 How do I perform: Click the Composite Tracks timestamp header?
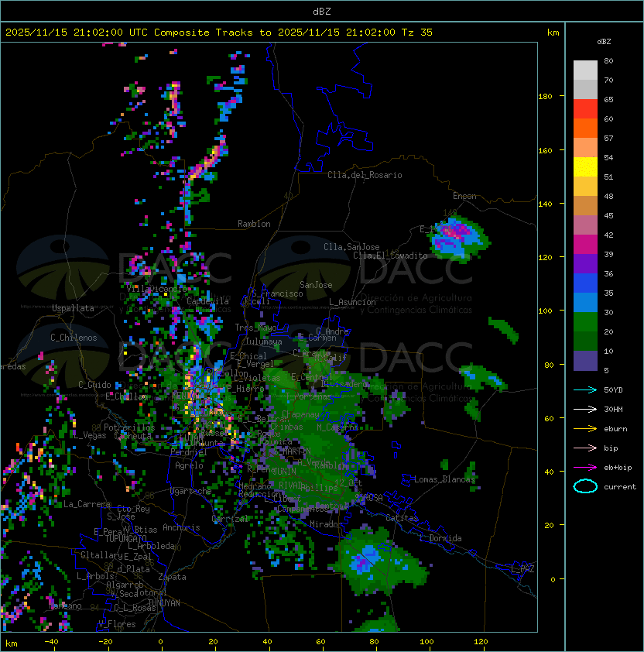coord(219,33)
